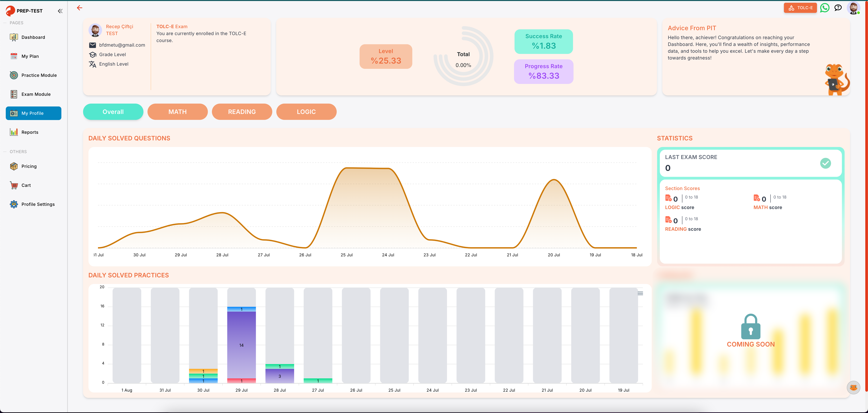
Task: Open the user avatar in top right
Action: click(853, 8)
